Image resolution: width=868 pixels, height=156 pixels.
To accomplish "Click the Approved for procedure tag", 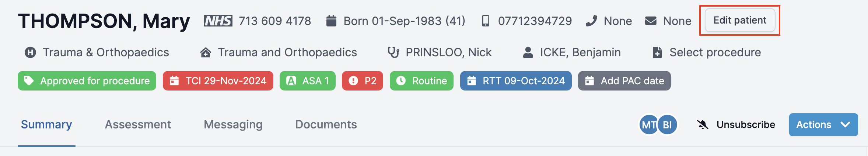I will pyautogui.click(x=87, y=81).
